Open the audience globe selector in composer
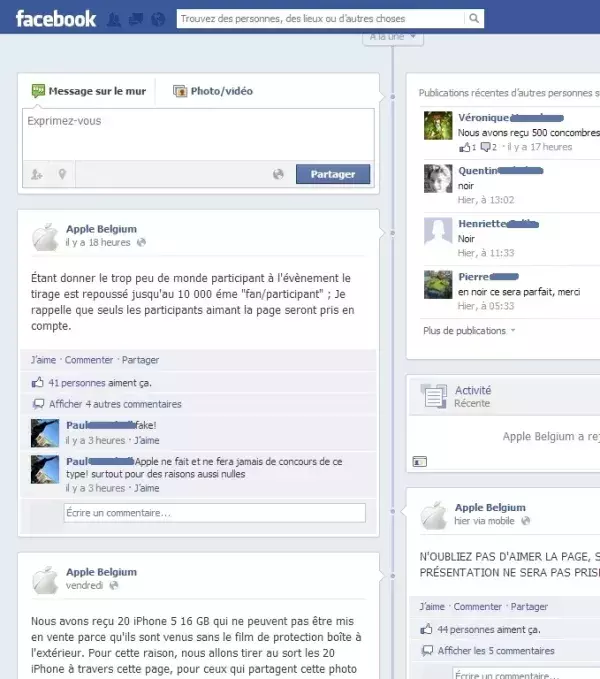This screenshot has height=679, width=600. tap(278, 174)
